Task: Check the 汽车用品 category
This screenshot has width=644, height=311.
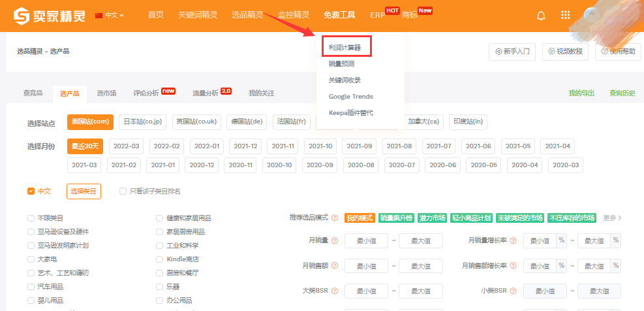Action: pos(31,287)
